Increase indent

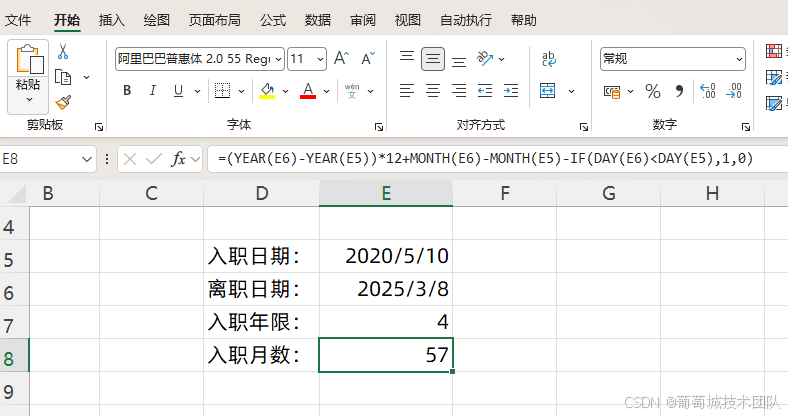(x=511, y=91)
